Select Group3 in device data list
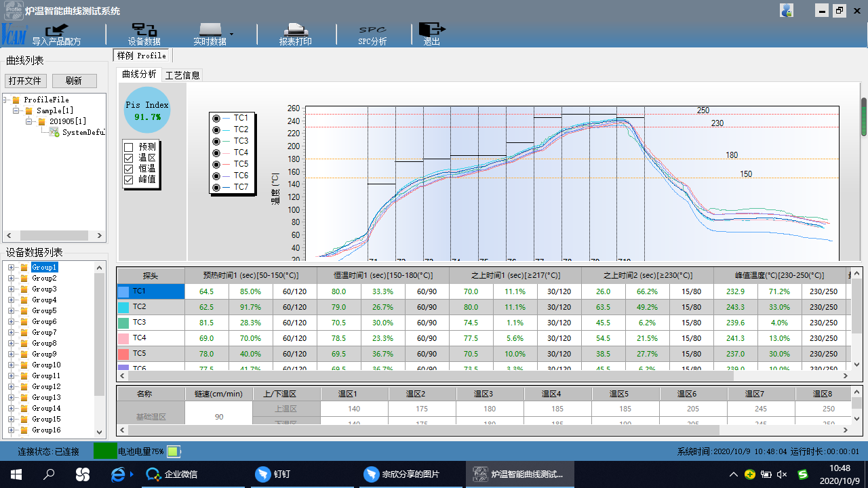The image size is (868, 488). [44, 289]
